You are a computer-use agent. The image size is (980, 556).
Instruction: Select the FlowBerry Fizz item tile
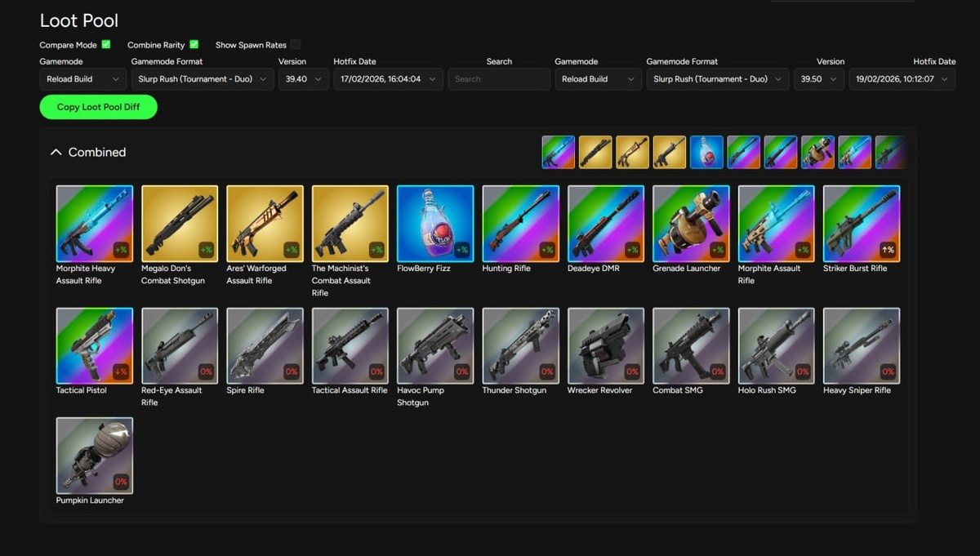click(435, 224)
